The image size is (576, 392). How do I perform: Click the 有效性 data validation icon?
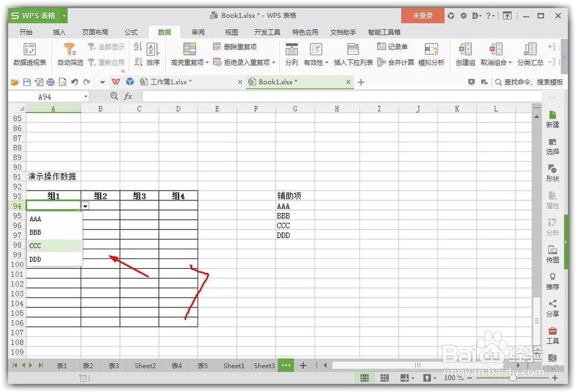[x=314, y=55]
